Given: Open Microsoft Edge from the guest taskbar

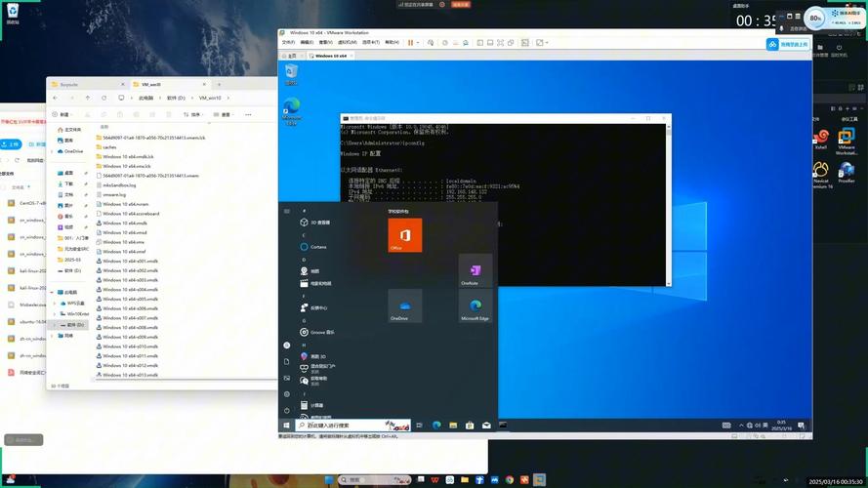Looking at the screenshot, I should [436, 426].
